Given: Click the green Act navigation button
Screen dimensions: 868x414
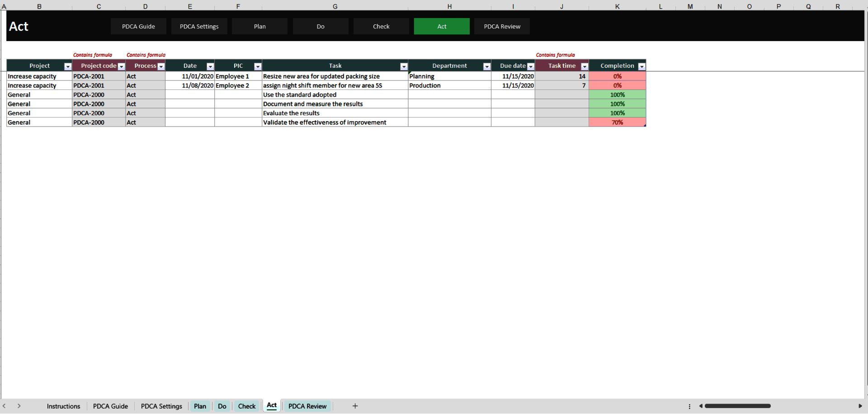Looking at the screenshot, I should point(441,26).
